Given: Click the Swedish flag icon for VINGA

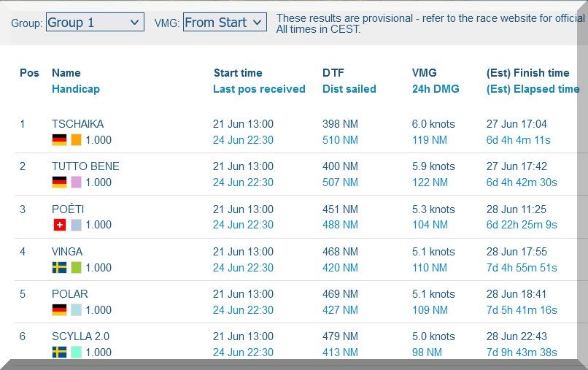Looking at the screenshot, I should coord(59,268).
